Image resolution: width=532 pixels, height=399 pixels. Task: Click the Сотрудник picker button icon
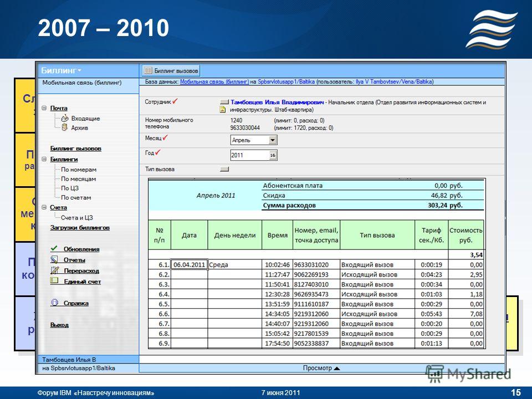click(224, 102)
